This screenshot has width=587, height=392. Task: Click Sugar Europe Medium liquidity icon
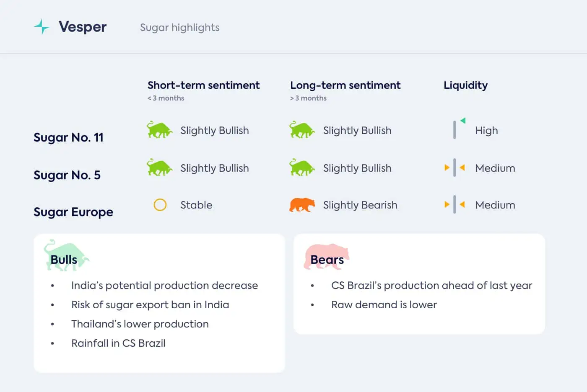pyautogui.click(x=455, y=205)
